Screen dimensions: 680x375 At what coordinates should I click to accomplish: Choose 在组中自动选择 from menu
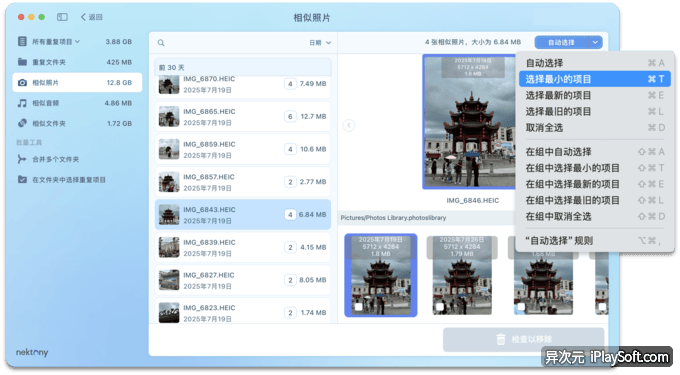595,152
